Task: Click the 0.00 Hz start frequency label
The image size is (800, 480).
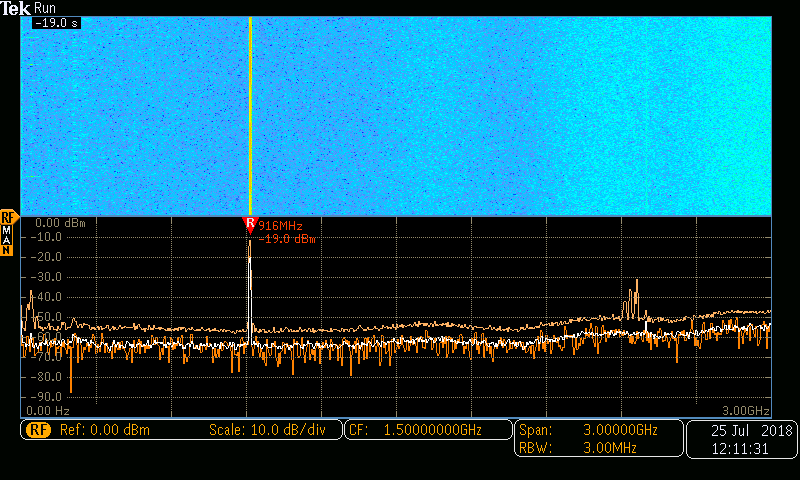Action: coord(48,411)
